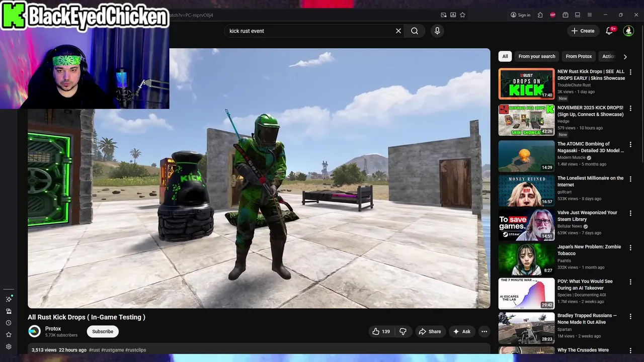Open the Valve Just Weaponized thumbnail

click(526, 225)
